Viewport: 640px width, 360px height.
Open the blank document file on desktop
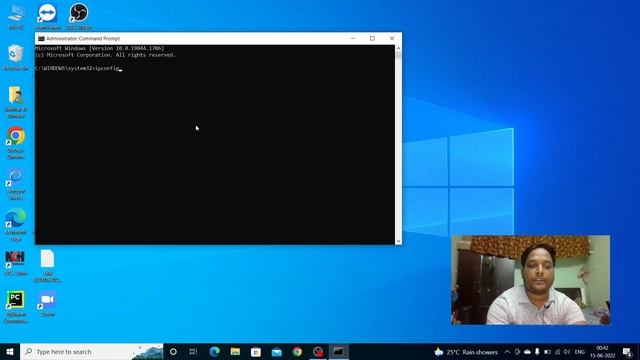point(47,265)
